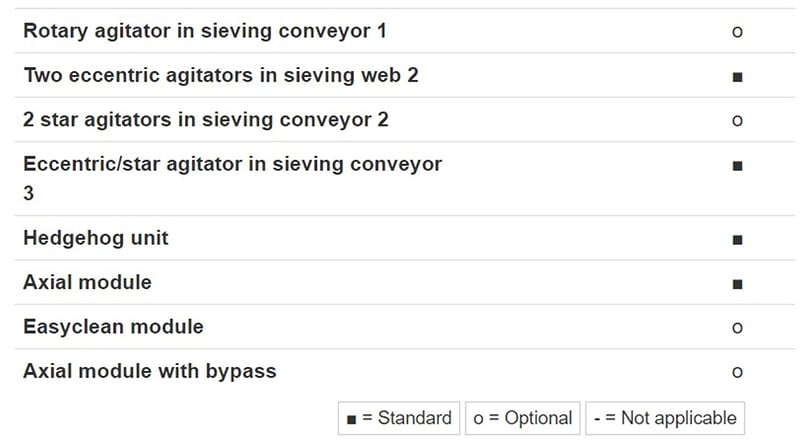
Task: Select the Optional legend box
Action: tap(523, 418)
